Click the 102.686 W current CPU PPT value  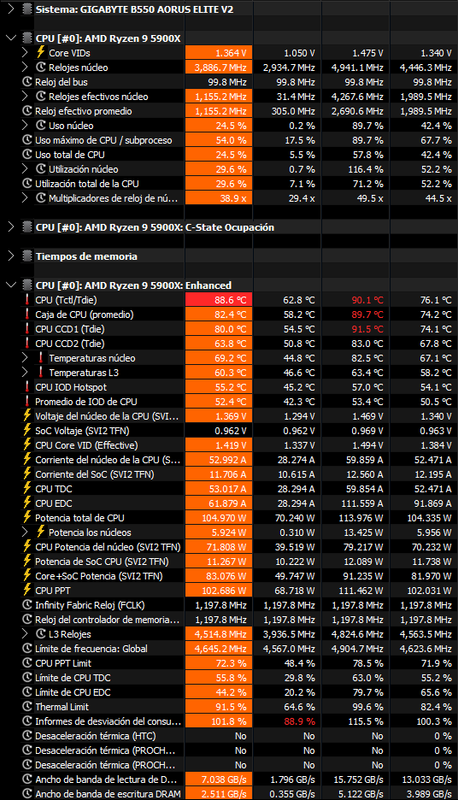coord(221,590)
